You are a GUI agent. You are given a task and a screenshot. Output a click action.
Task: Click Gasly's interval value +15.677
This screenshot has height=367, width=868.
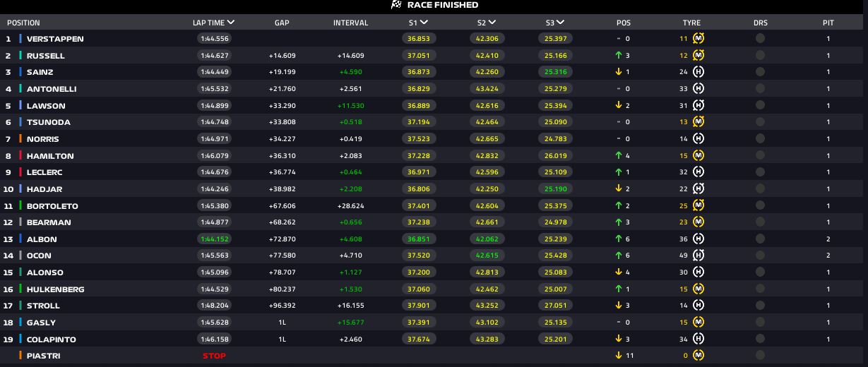[x=351, y=323]
